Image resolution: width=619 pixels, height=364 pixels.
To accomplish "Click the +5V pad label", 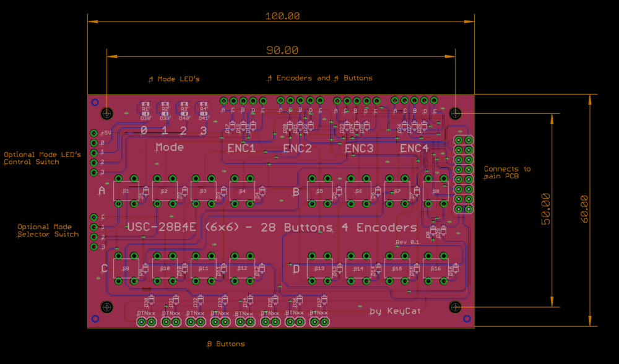I will (106, 133).
